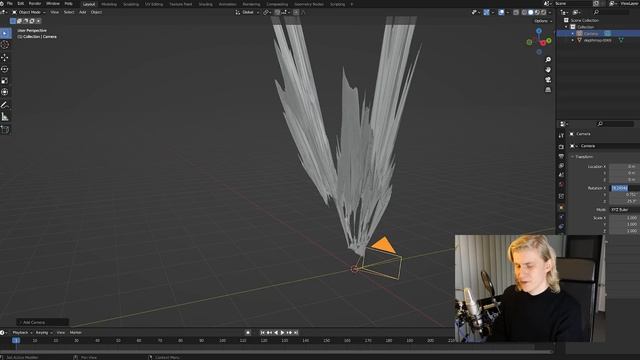Viewport: 640px width, 360px height.
Task: Toggle snapping magnet in viewport header
Action: click(278, 12)
